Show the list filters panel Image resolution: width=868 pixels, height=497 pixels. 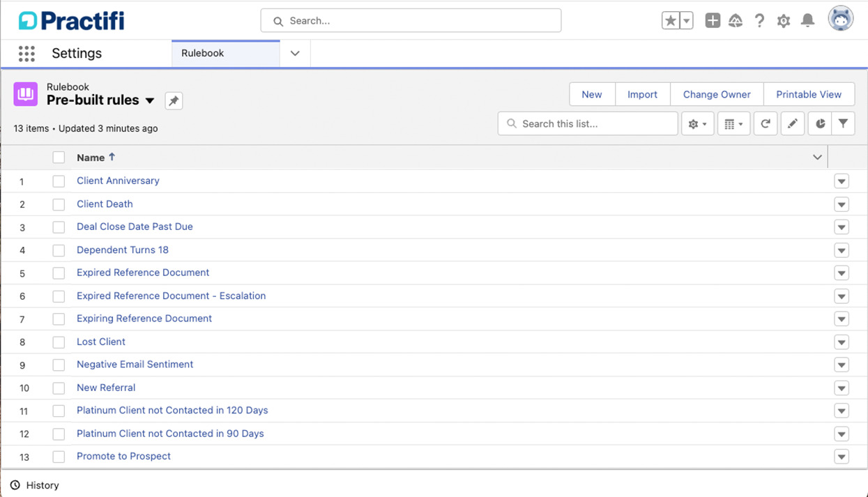click(843, 124)
